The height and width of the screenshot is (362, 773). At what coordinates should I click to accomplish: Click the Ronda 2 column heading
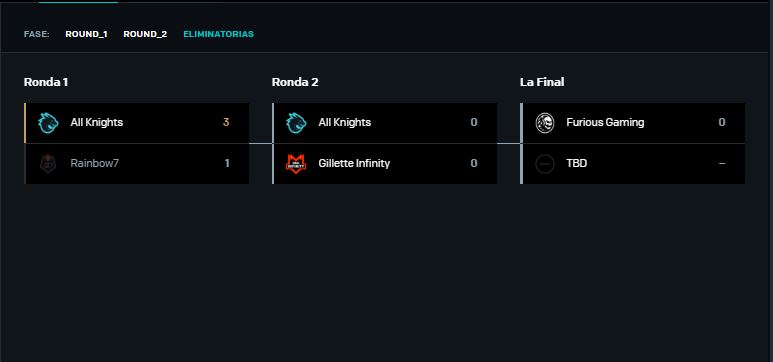pyautogui.click(x=295, y=82)
